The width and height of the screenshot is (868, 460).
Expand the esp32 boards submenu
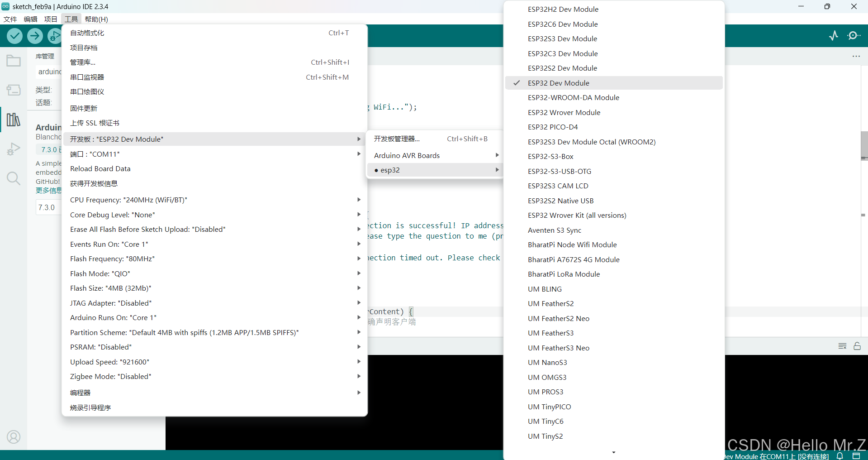tap(436, 170)
